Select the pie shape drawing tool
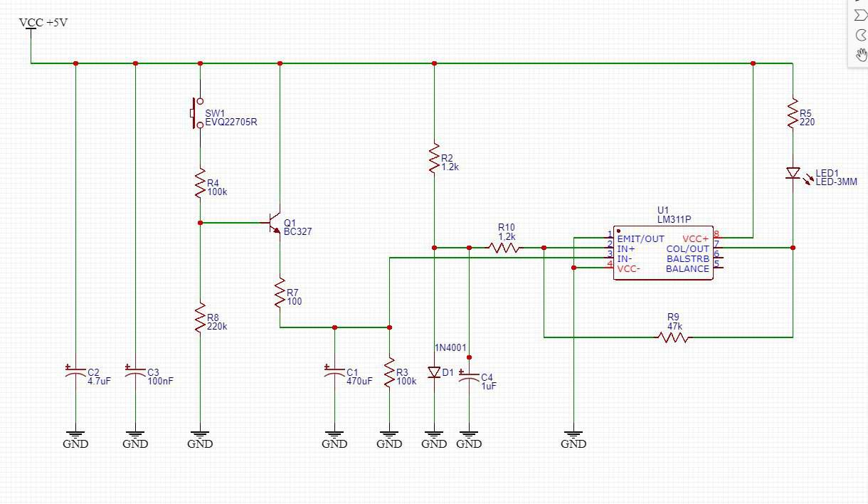 pos(860,36)
